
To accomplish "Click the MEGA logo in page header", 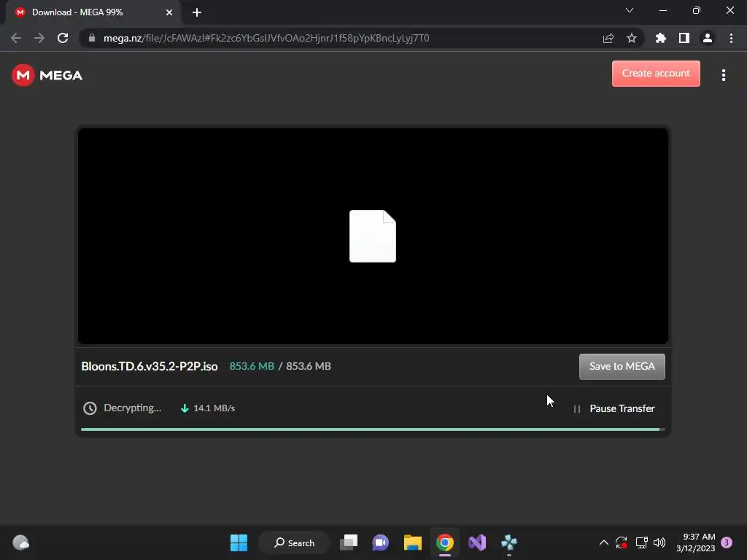I will 47,75.
